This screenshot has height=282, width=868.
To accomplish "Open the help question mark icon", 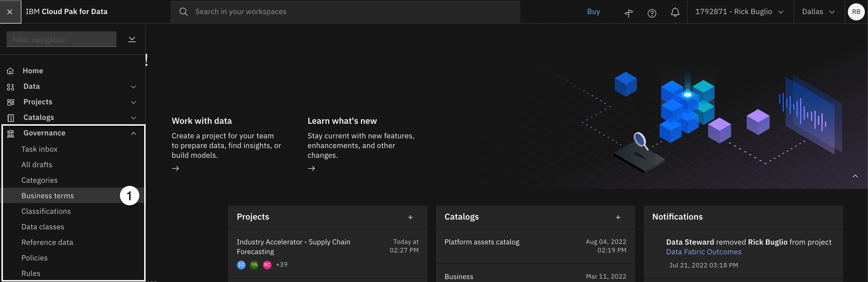I will (x=652, y=13).
